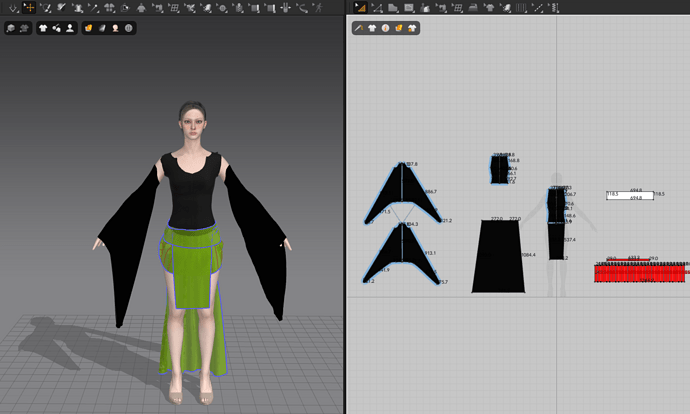690x414 pixels.
Task: Toggle orange textured surface render in 3D view
Action: pyautogui.click(x=88, y=28)
